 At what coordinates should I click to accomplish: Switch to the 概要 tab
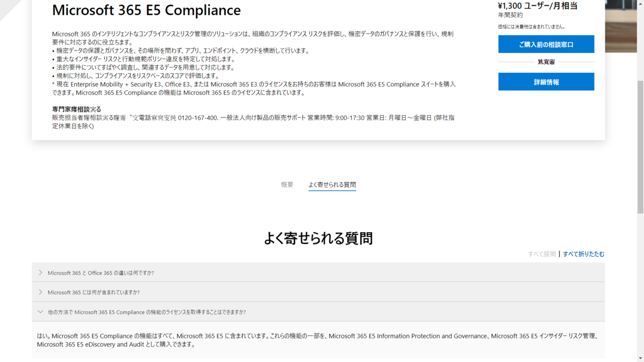pos(287,184)
